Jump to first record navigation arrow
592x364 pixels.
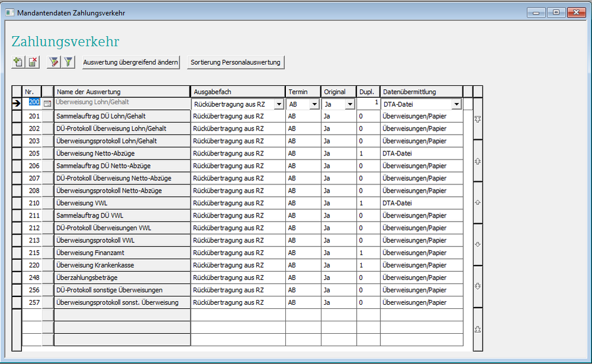pos(478,119)
